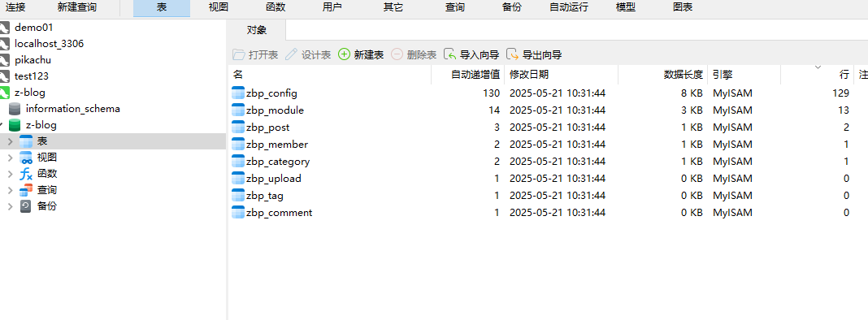Sort by the 引擎 column header
The width and height of the screenshot is (868, 320).
(x=744, y=75)
